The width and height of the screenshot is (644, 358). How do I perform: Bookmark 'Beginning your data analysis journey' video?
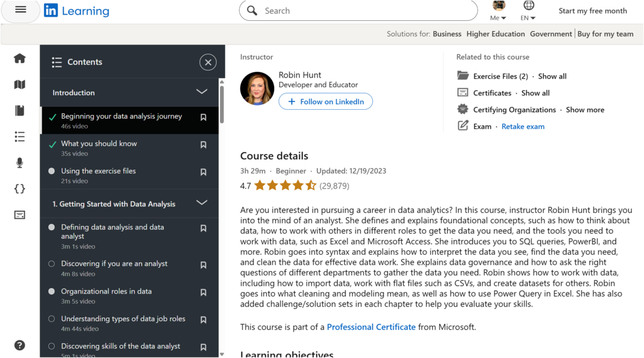(203, 118)
